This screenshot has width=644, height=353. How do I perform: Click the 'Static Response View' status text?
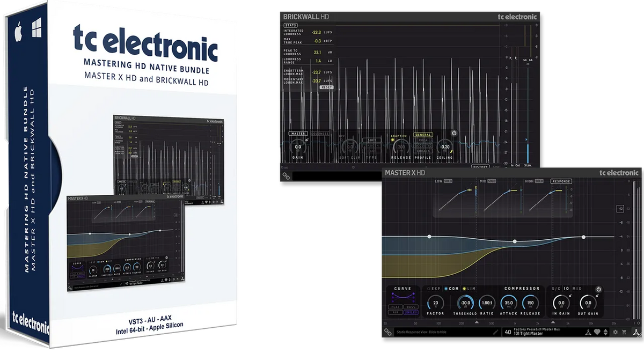(x=421, y=332)
